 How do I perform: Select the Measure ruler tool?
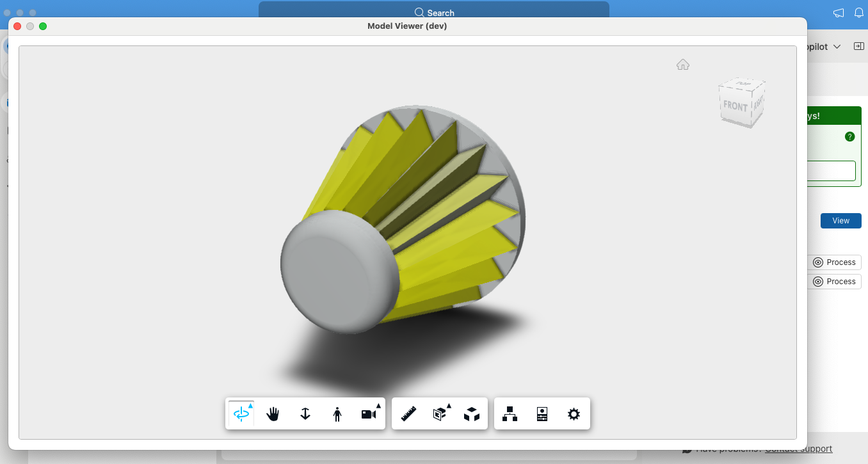[x=408, y=414]
